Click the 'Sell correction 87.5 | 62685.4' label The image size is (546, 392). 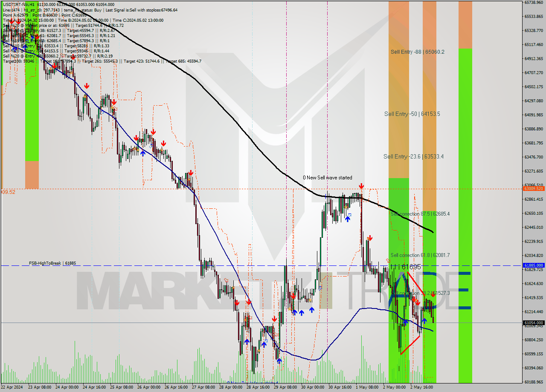[x=420, y=213]
